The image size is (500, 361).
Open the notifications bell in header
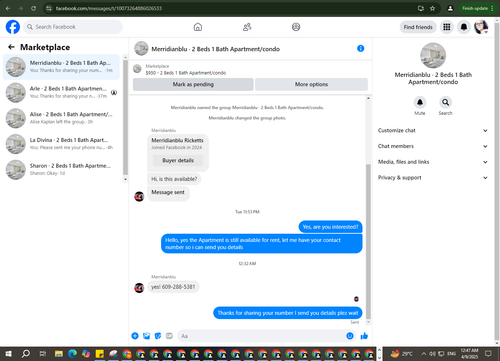click(464, 27)
